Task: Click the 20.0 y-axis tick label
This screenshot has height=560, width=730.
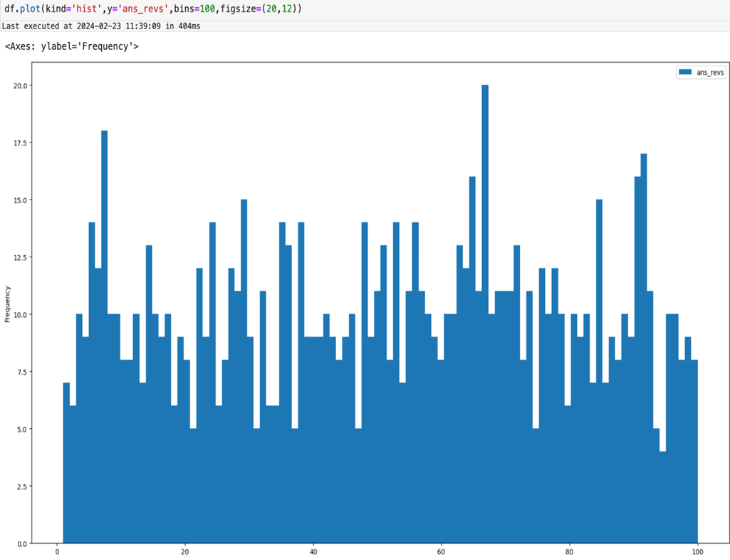Action: (20, 85)
